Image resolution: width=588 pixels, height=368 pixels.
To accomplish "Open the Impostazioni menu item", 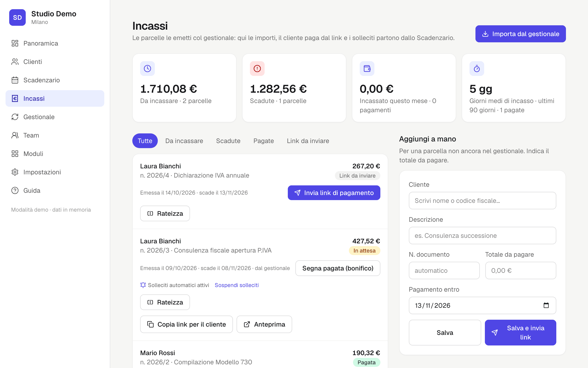I will click(x=55, y=172).
